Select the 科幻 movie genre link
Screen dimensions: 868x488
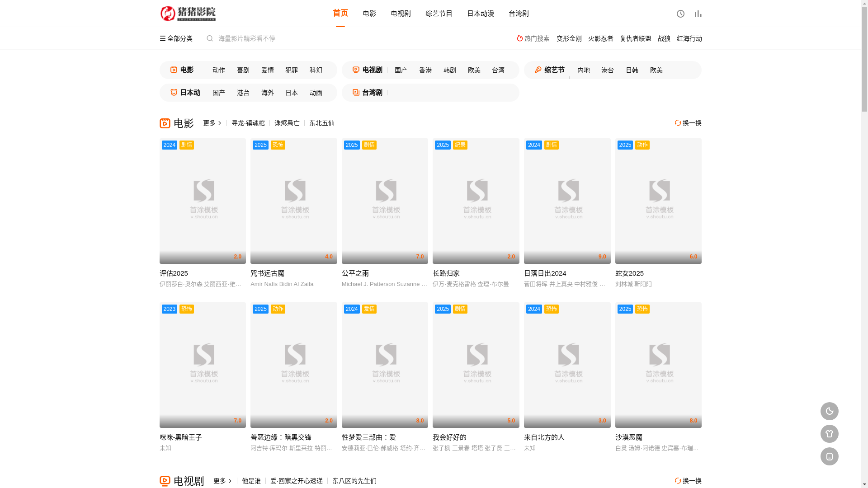tap(316, 70)
